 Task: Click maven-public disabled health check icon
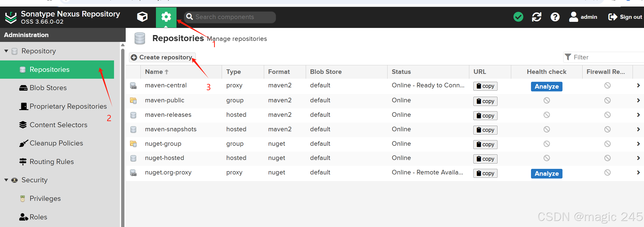[x=546, y=101]
